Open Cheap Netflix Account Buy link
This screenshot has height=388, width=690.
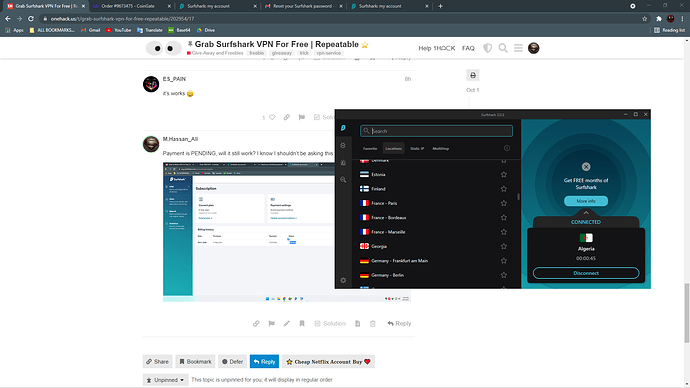pos(328,362)
